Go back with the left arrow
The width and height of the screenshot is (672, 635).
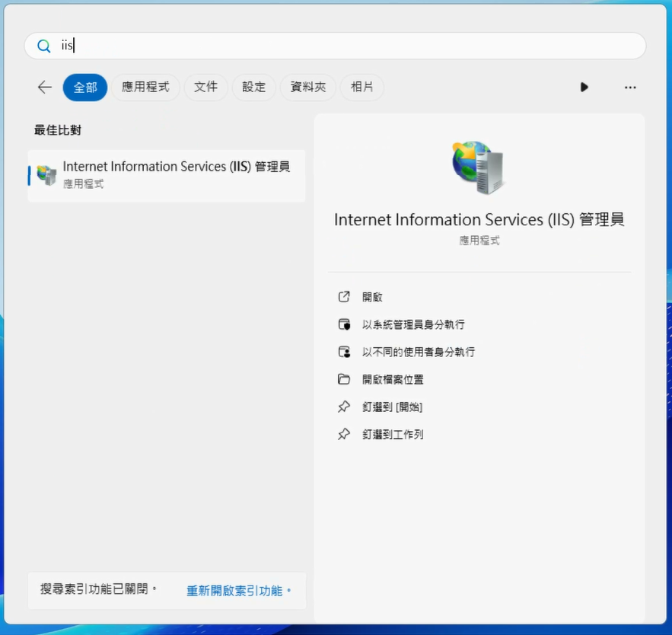click(45, 88)
